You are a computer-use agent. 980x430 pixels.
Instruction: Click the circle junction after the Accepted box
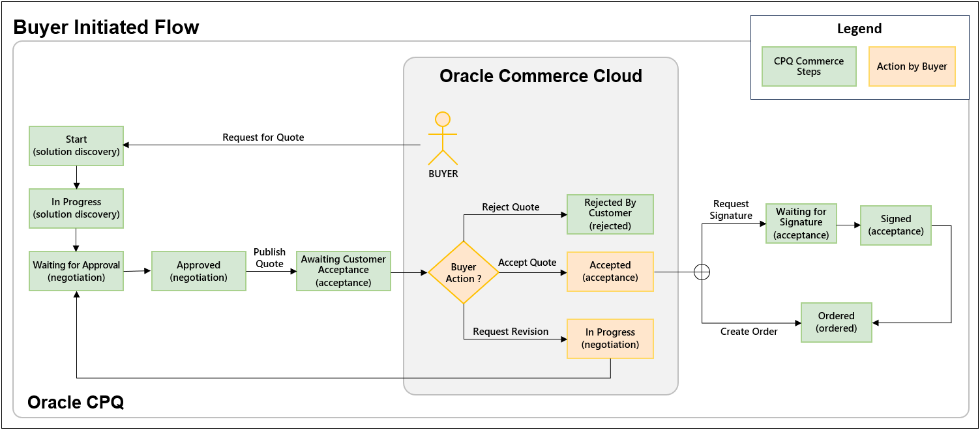(702, 272)
